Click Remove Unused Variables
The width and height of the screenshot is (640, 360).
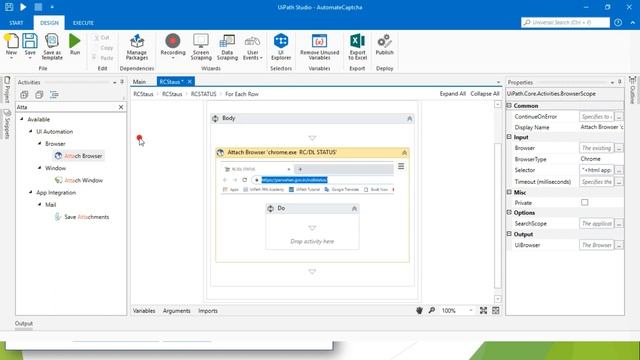(x=319, y=47)
